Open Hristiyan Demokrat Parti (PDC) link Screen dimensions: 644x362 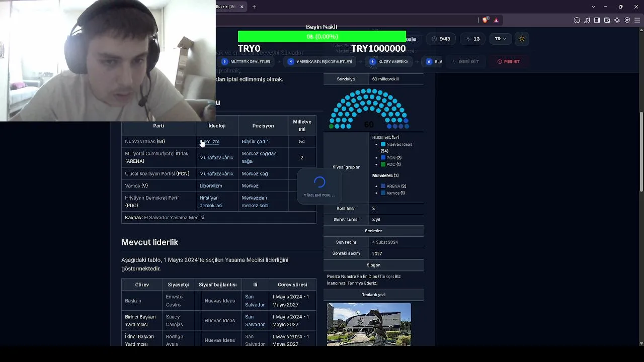tap(151, 202)
